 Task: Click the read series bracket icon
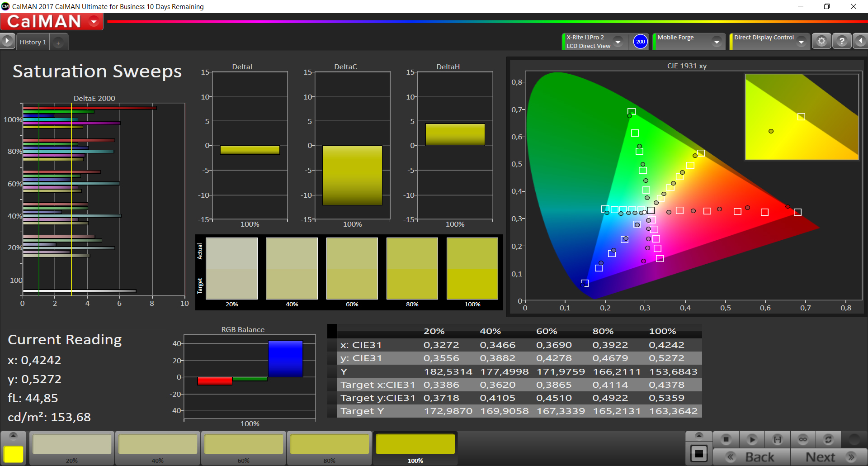coord(778,439)
